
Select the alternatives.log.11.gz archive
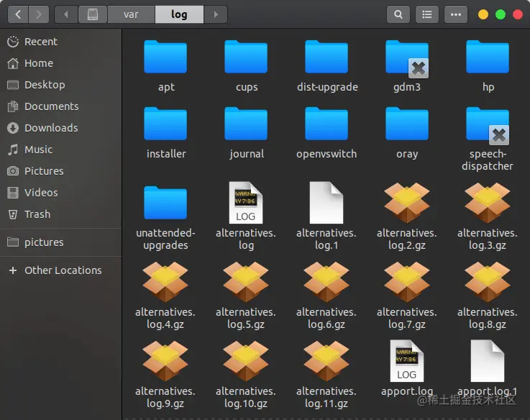tap(326, 375)
